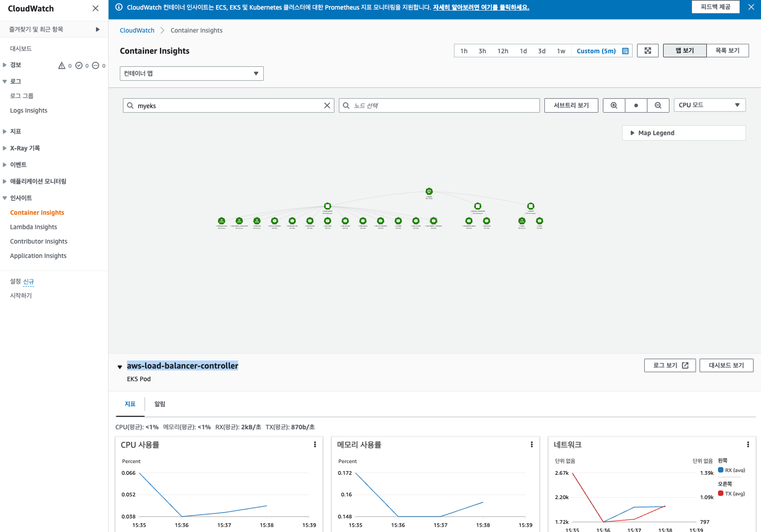Image resolution: width=761 pixels, height=532 pixels.
Task: Select the 1h time range
Action: tap(464, 51)
